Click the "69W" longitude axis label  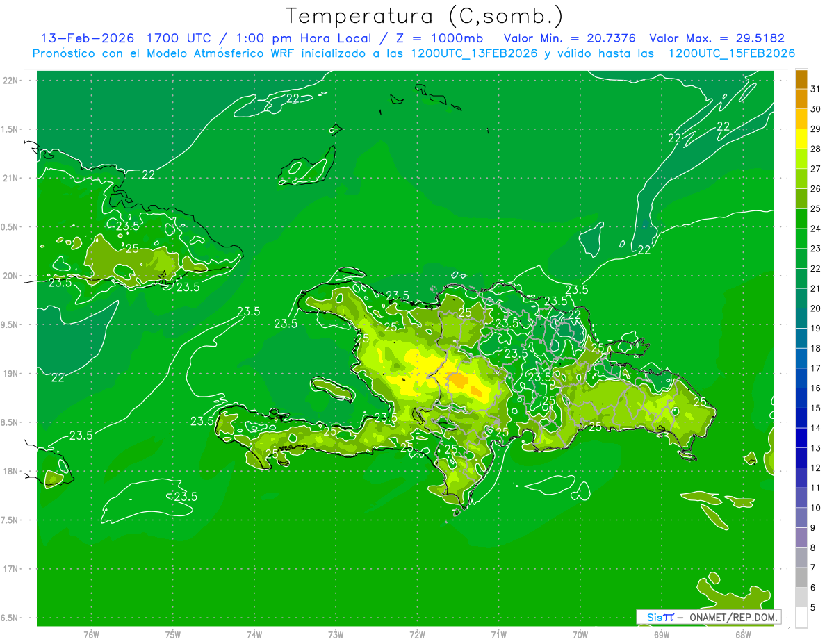[662, 634]
